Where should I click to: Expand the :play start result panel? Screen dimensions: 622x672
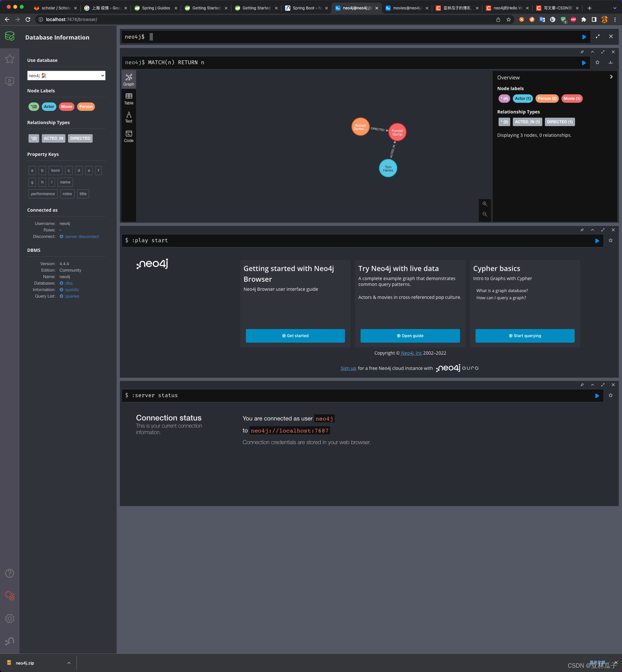pos(603,230)
